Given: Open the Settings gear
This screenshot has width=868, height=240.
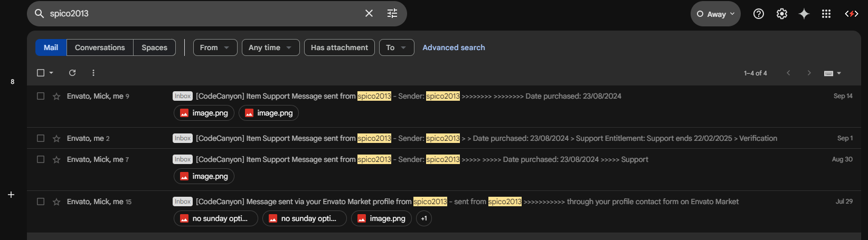Looking at the screenshot, I should [782, 14].
